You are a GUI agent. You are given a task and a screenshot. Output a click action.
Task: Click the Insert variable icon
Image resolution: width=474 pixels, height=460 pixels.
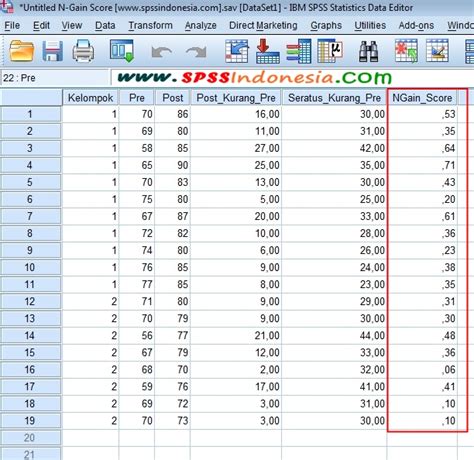[x=437, y=51]
